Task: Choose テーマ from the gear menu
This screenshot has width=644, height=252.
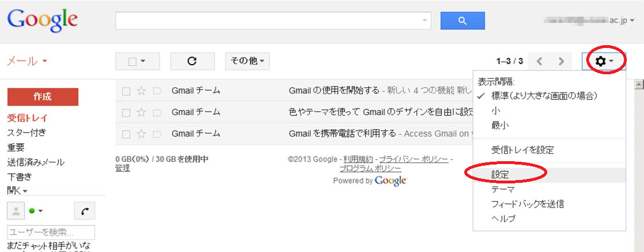Action: pos(549,189)
